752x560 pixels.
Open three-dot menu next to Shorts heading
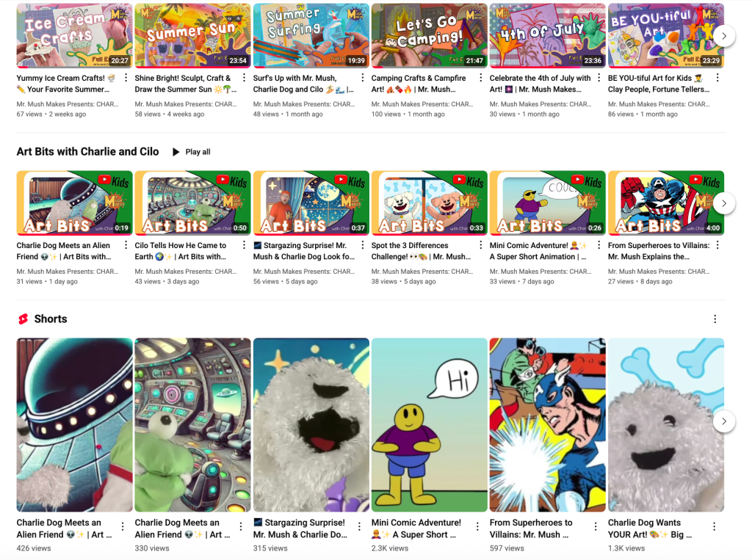(715, 319)
